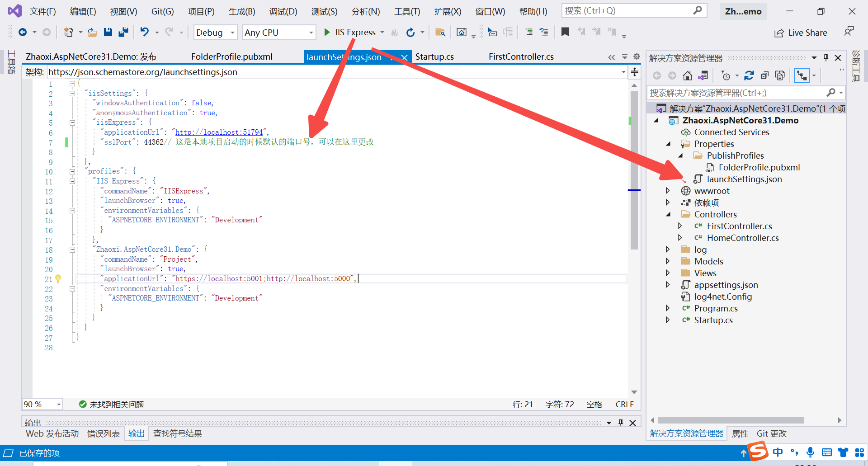Open the localhost:51794 applicationUrl link
The image size is (868, 466).
(x=219, y=132)
